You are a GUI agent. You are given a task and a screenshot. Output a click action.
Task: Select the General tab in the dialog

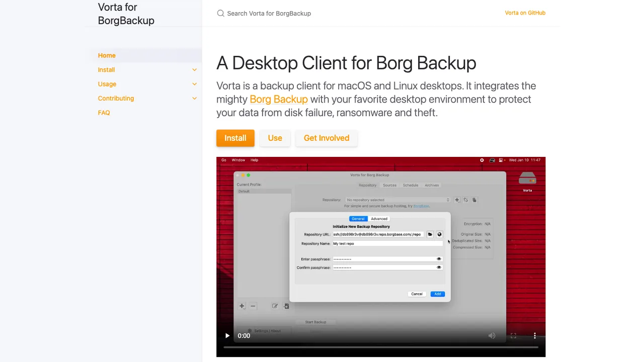coord(358,219)
